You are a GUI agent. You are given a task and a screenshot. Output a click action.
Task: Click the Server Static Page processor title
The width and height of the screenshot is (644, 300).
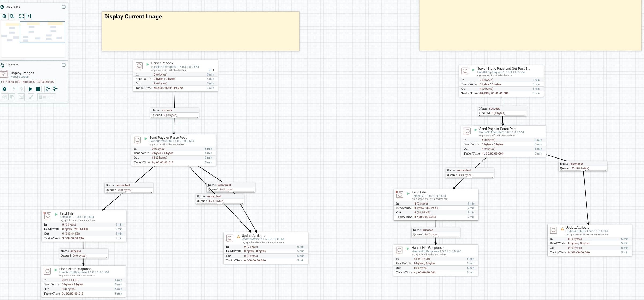[503, 69]
